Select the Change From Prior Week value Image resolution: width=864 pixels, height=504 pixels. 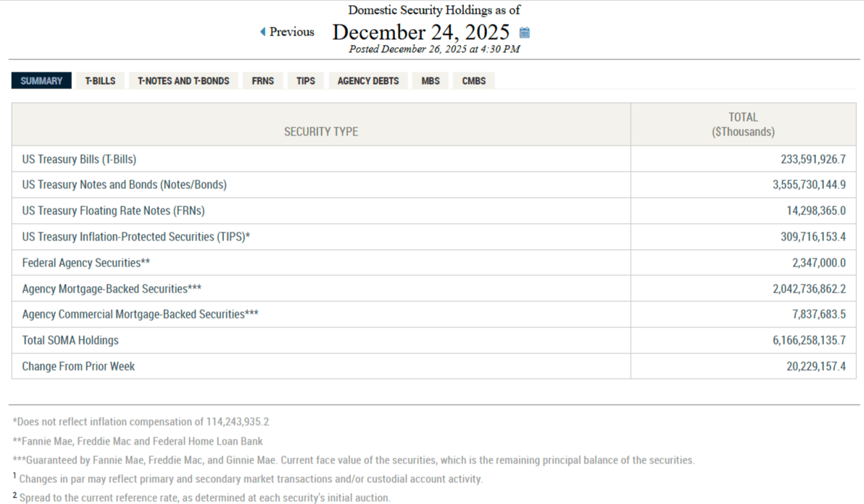(x=815, y=366)
